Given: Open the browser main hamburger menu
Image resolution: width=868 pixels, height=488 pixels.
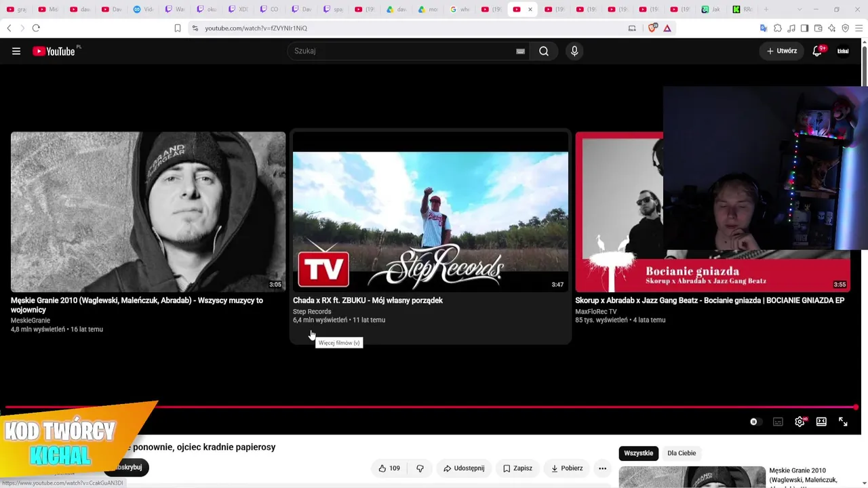Looking at the screenshot, I should coord(859,28).
